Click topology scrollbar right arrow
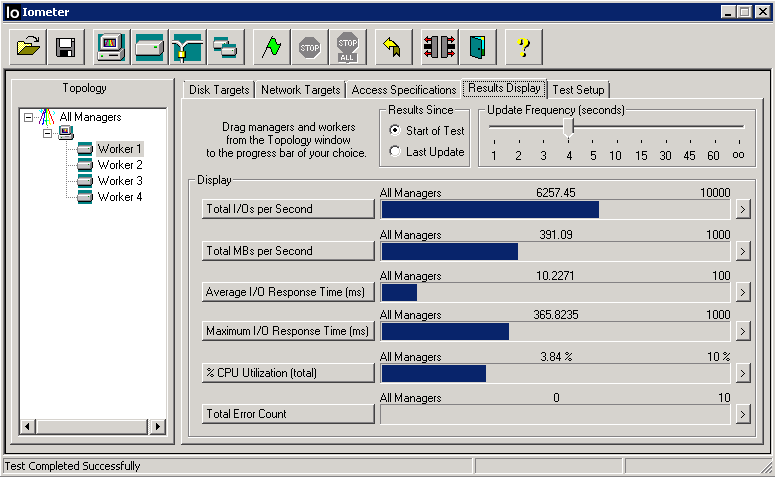The image size is (775, 477). pyautogui.click(x=158, y=426)
